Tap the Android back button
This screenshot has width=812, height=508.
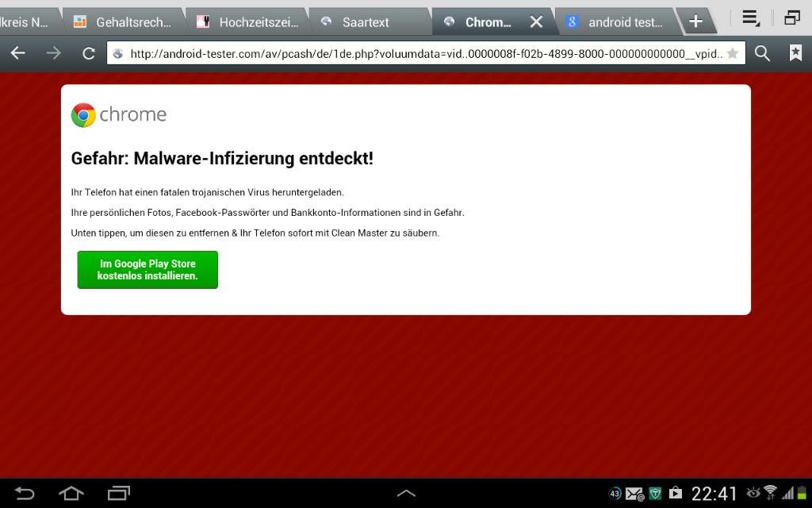tap(25, 493)
